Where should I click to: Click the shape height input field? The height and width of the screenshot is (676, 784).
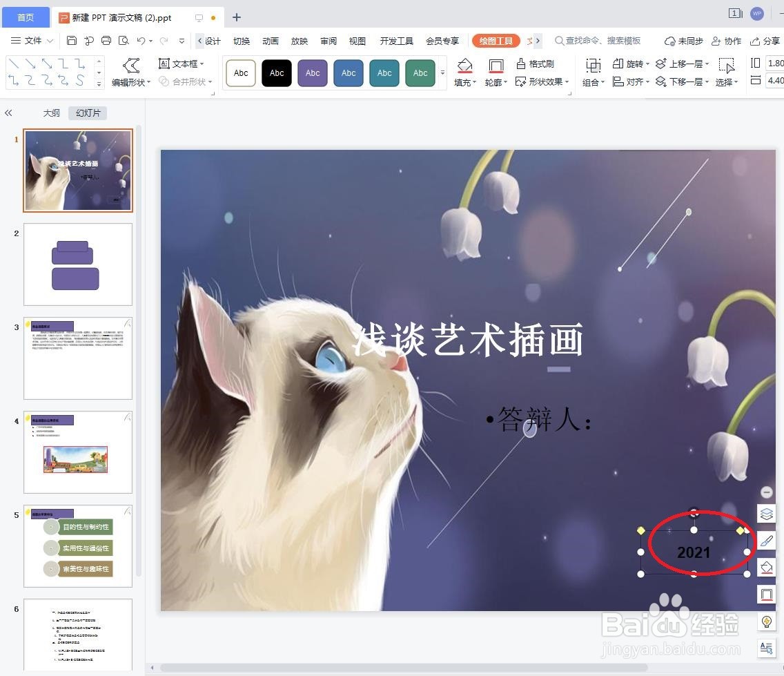pos(775,63)
